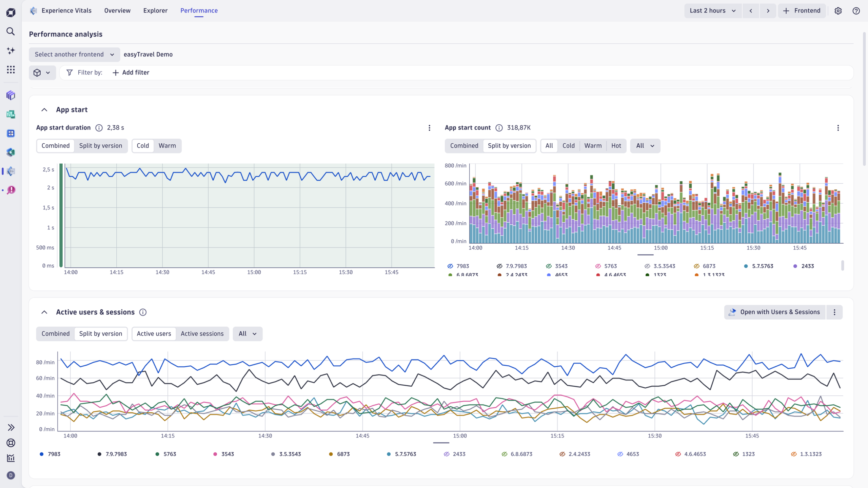The width and height of the screenshot is (868, 488).
Task: Switch App start duration to Warm
Action: click(x=167, y=146)
